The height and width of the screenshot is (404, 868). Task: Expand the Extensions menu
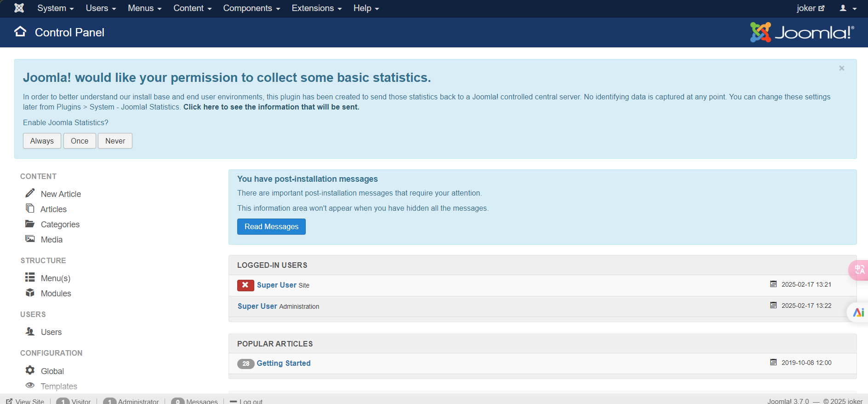tap(317, 8)
